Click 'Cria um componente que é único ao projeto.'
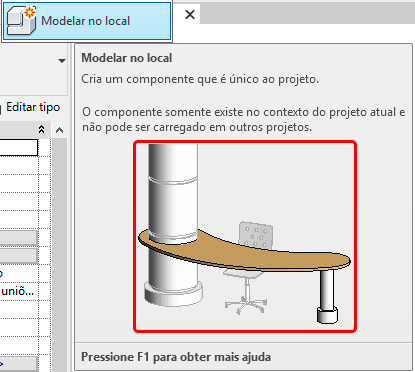 pos(200,79)
